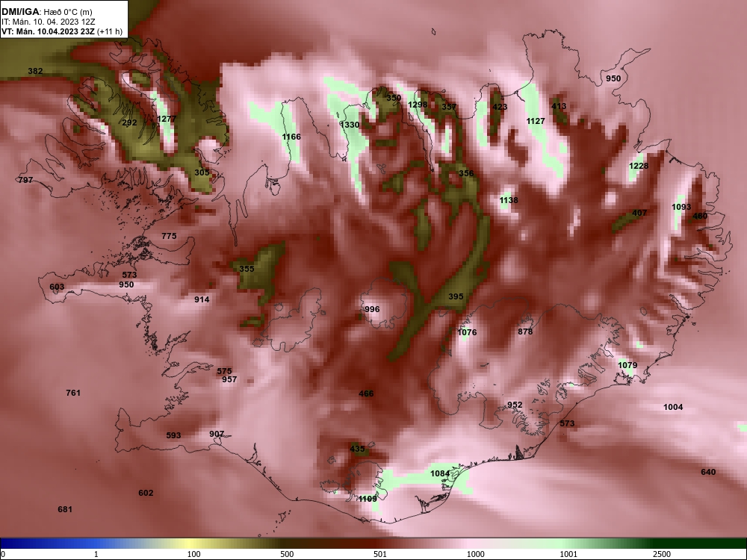Select the 500 tick label on the color scale
This screenshot has height=560, width=747.
(287, 554)
